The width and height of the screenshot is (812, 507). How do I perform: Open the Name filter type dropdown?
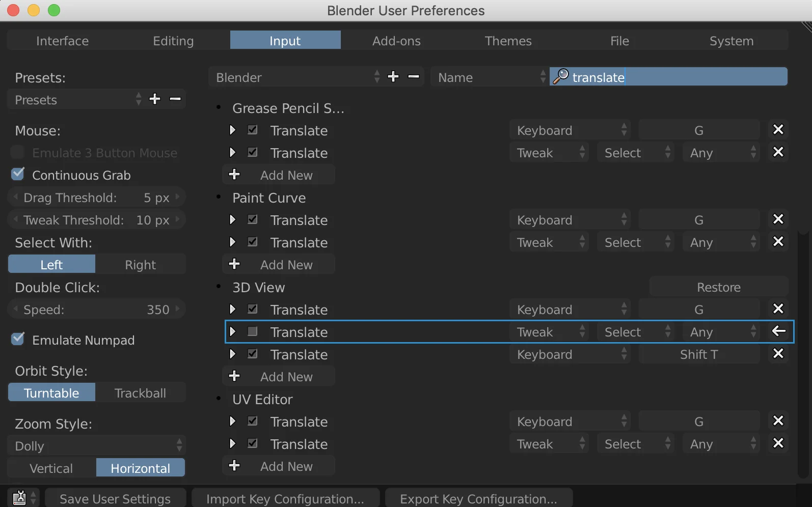point(490,77)
